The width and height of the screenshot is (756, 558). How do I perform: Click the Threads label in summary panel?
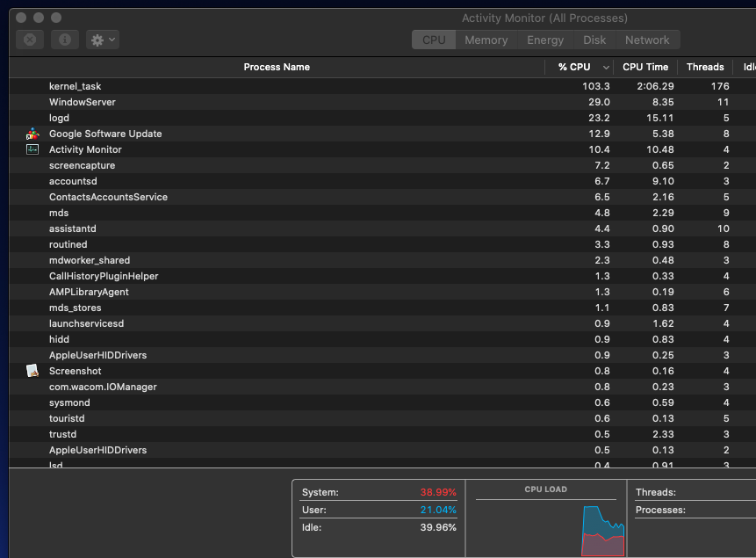click(x=656, y=492)
